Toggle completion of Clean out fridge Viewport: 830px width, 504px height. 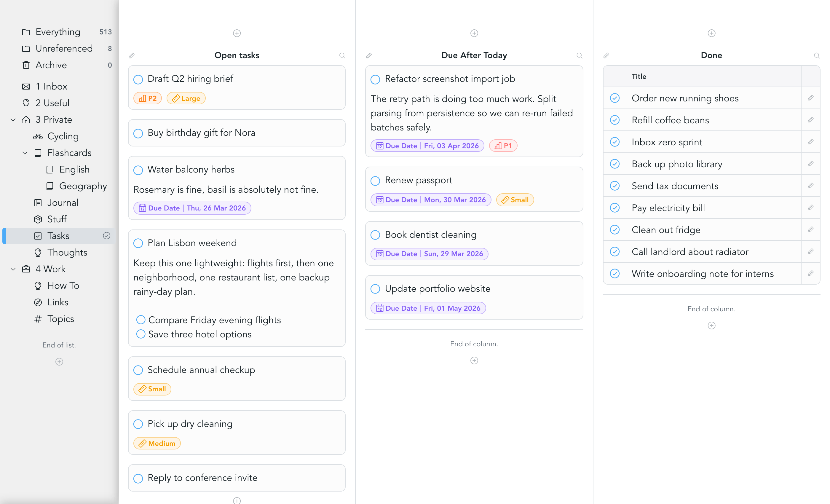click(x=615, y=229)
